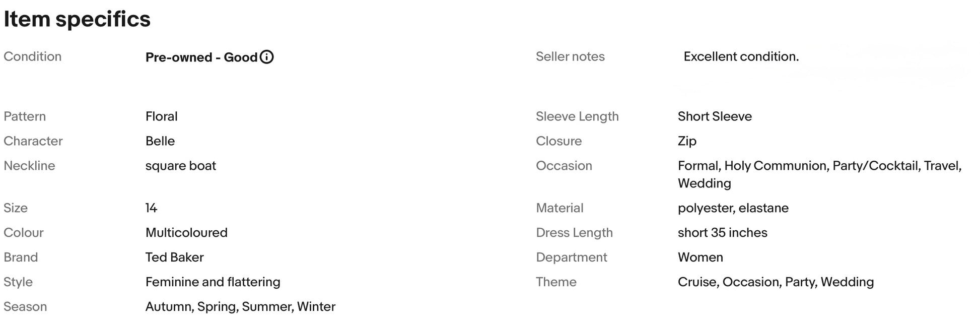
Task: Click the Feminine and flattering style text
Action: coord(213,282)
